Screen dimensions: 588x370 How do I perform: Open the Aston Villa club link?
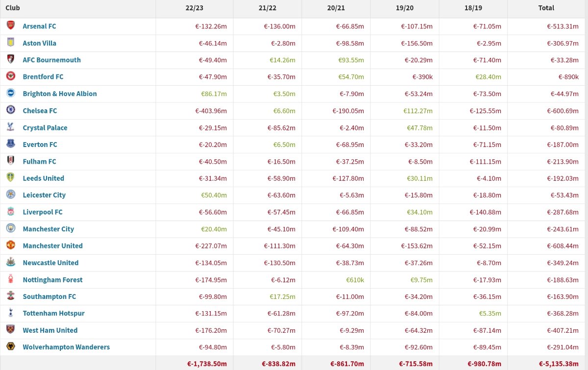click(39, 43)
